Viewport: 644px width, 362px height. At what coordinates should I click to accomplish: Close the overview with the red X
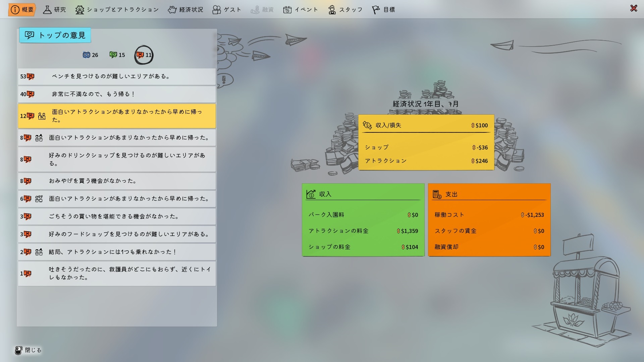[x=633, y=8]
